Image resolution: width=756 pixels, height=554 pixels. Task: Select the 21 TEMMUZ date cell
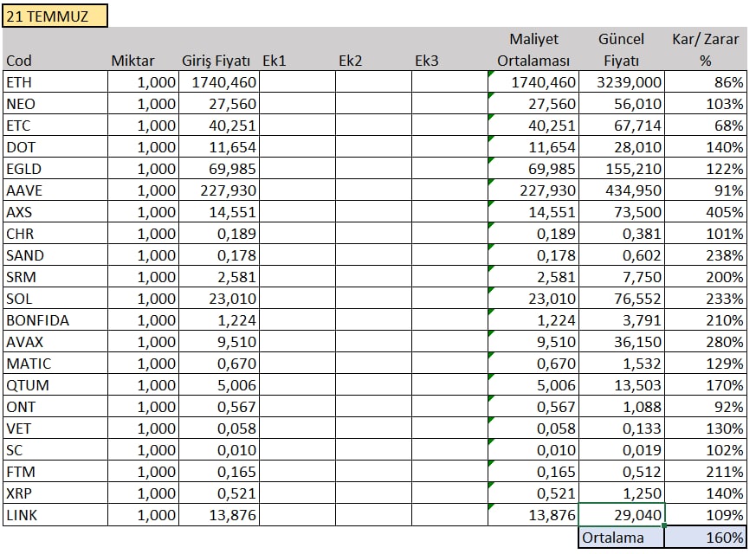click(55, 16)
